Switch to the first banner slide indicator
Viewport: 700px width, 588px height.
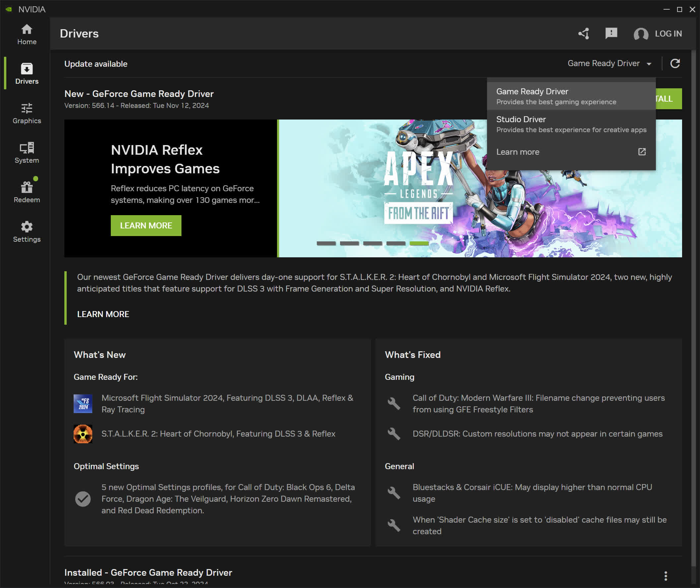pos(326,243)
